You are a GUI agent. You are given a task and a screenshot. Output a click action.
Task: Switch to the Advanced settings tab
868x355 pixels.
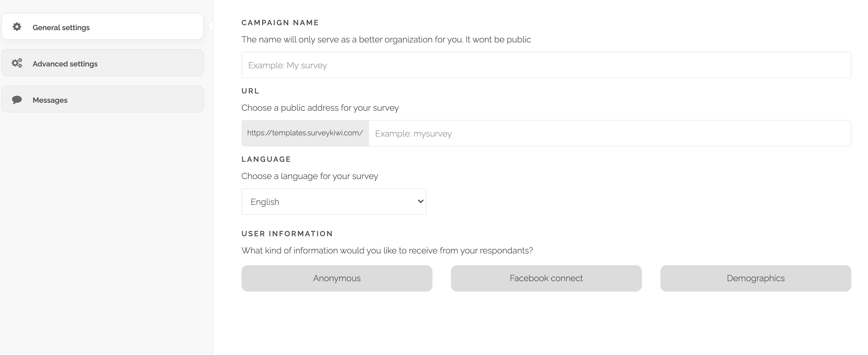coord(103,63)
